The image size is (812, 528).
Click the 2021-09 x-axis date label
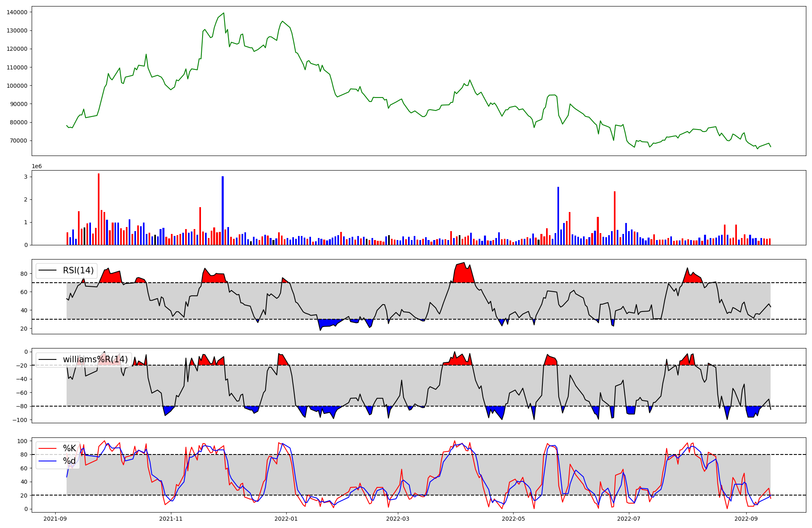[55, 519]
